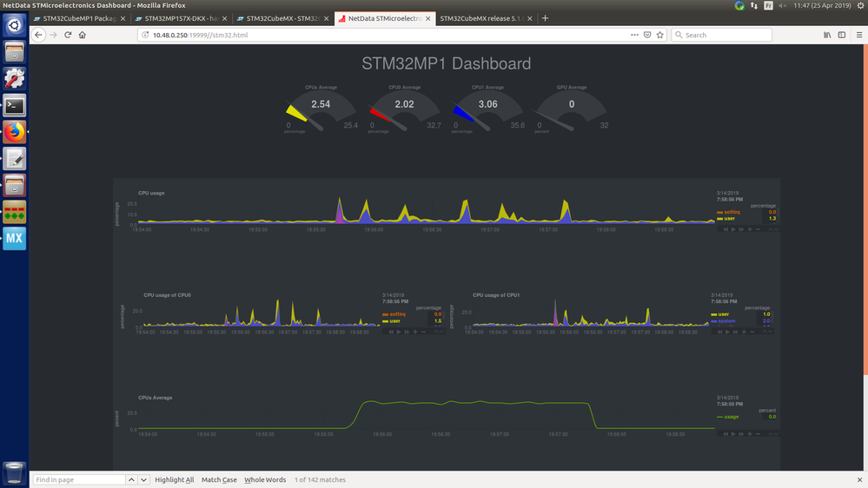Click the CPU1 Average gauge

coord(487,109)
